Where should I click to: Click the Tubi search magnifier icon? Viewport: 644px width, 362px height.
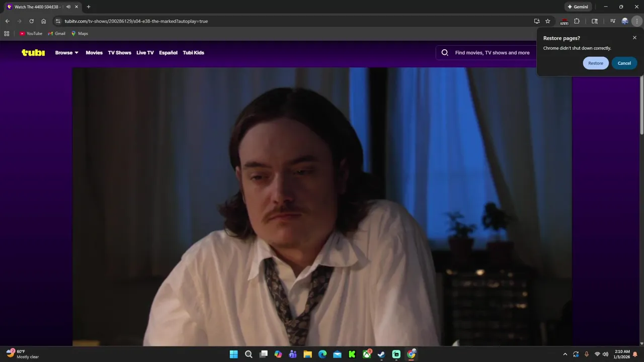[x=445, y=52]
